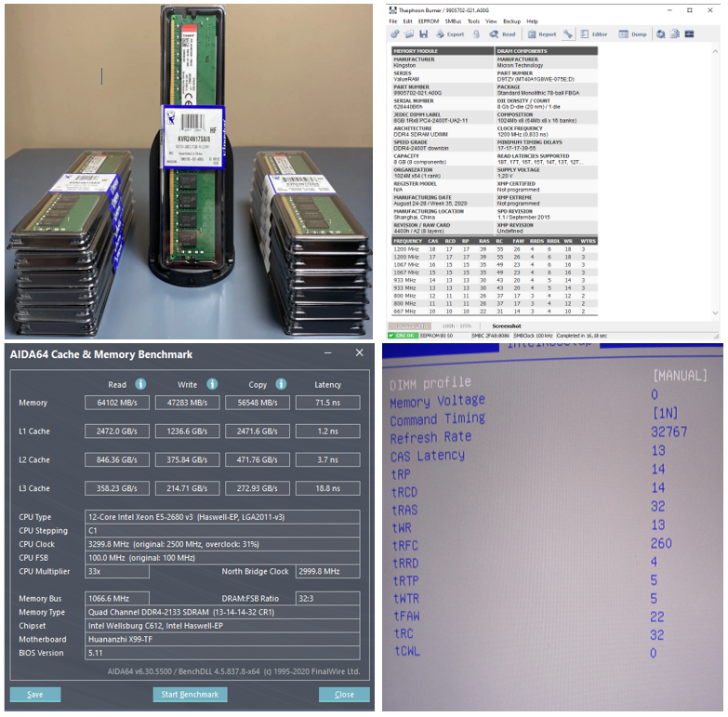Screen dimensions: 728x717
Task: Select the Refresh Rate value 32767 in BIOS
Action: click(x=668, y=432)
